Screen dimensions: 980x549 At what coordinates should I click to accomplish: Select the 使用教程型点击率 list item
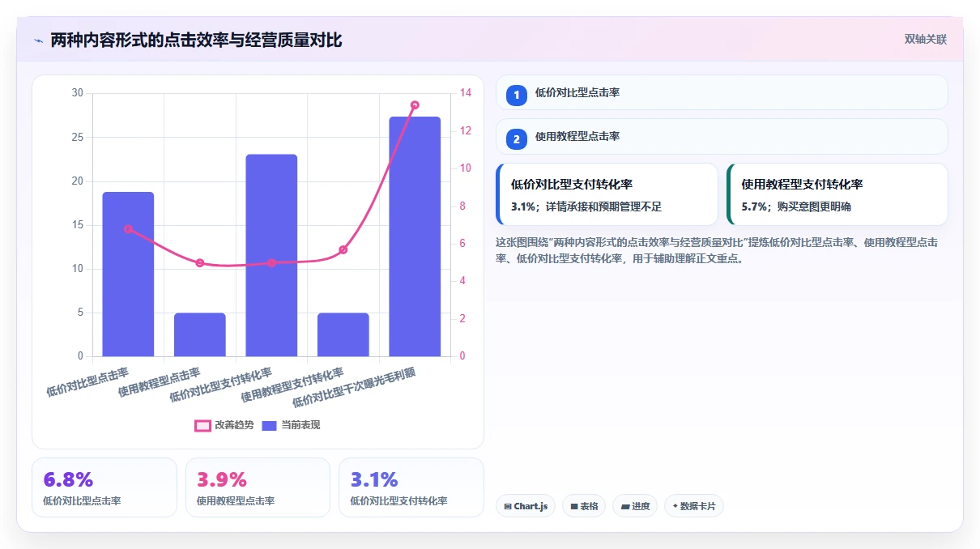pos(722,136)
